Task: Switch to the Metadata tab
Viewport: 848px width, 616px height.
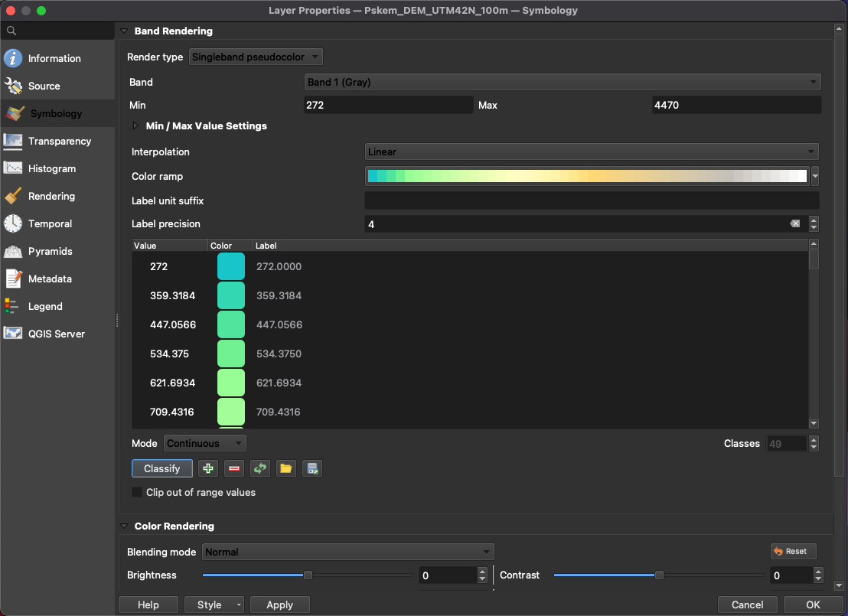Action: coord(50,279)
